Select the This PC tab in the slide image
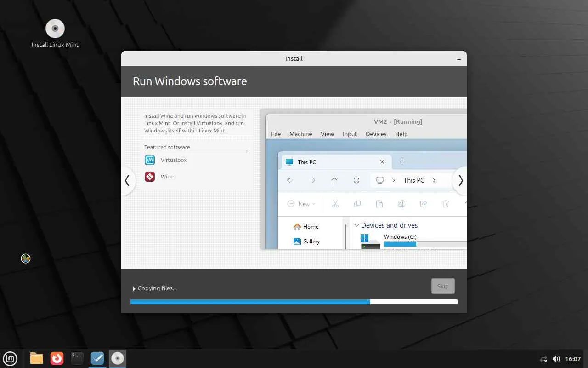This screenshot has height=368, width=588. point(336,162)
